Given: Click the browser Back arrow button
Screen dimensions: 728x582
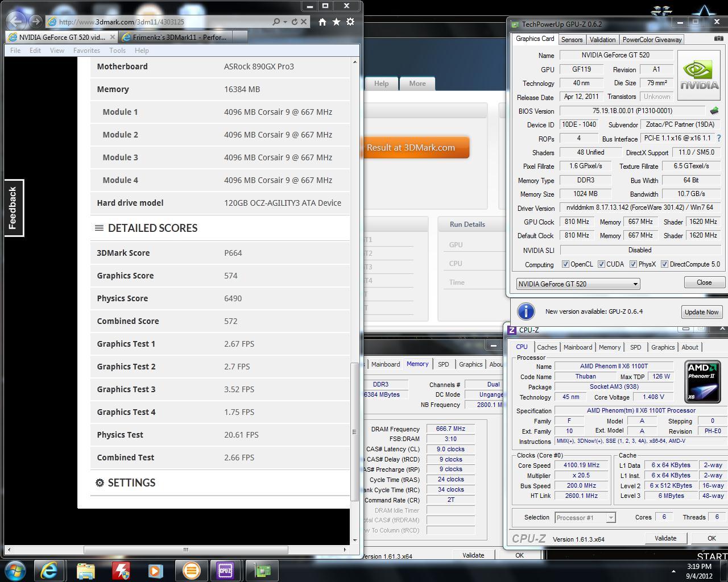Looking at the screenshot, I should point(16,22).
